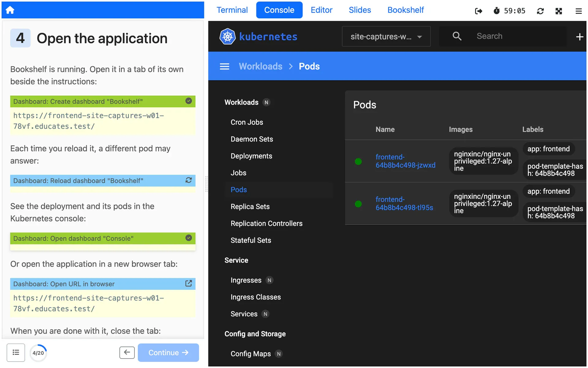
Task: Open pod frontend-64b8b4c498-jzwxd link
Action: 405,161
